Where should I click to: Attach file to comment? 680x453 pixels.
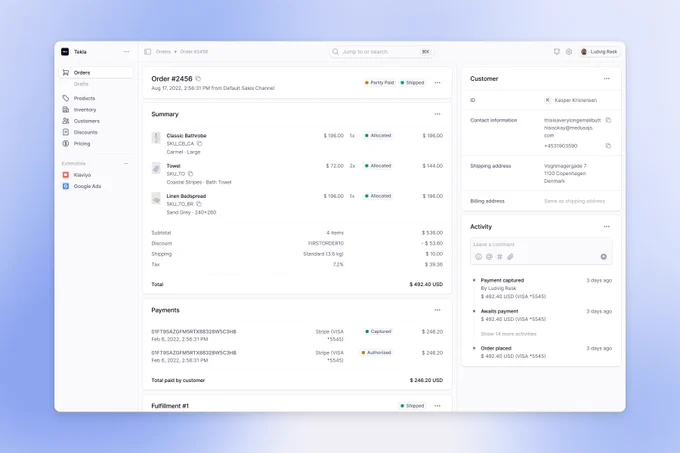510,257
